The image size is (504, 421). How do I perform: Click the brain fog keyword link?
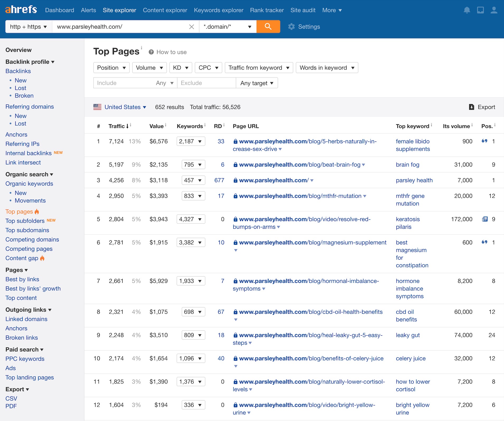click(x=408, y=164)
